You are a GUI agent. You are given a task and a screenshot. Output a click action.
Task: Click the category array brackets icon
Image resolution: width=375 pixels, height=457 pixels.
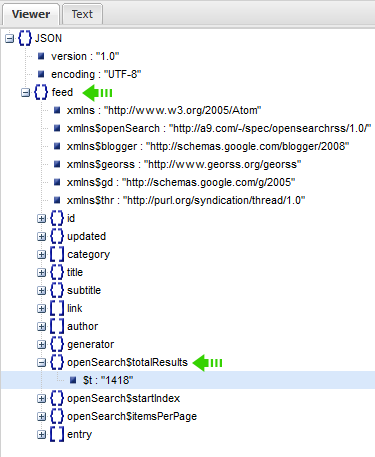tap(57, 254)
